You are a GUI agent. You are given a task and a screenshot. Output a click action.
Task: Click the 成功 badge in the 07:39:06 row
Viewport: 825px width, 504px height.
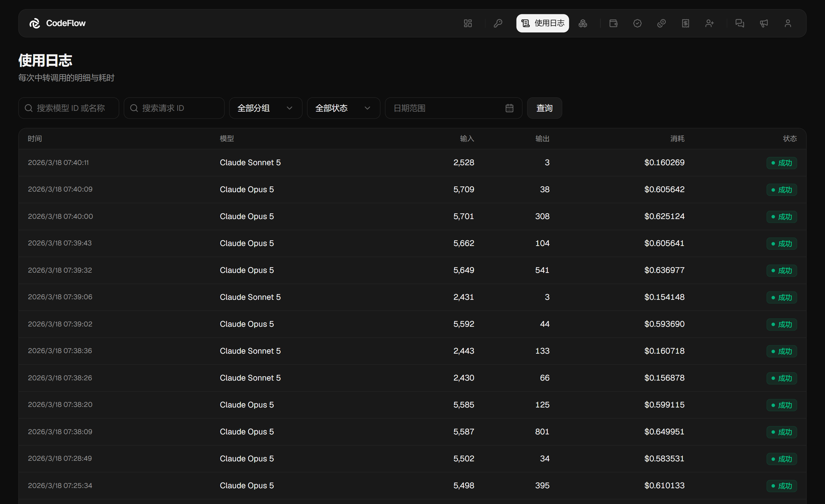click(781, 298)
